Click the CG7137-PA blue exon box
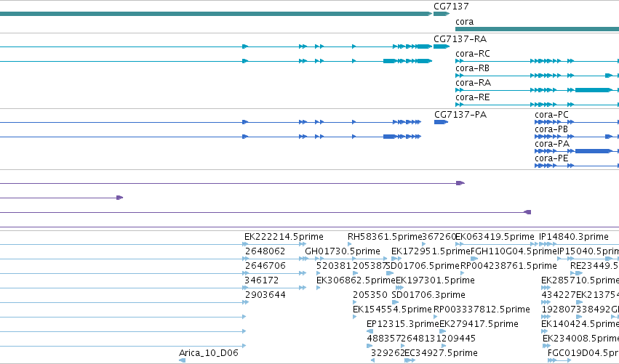The width and height of the screenshot is (619, 364). point(441,122)
